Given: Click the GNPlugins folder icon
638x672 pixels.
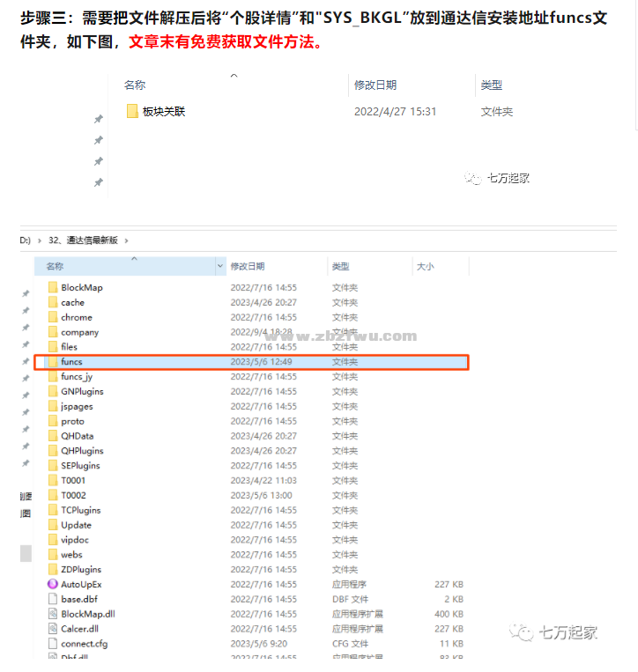Looking at the screenshot, I should click(53, 391).
